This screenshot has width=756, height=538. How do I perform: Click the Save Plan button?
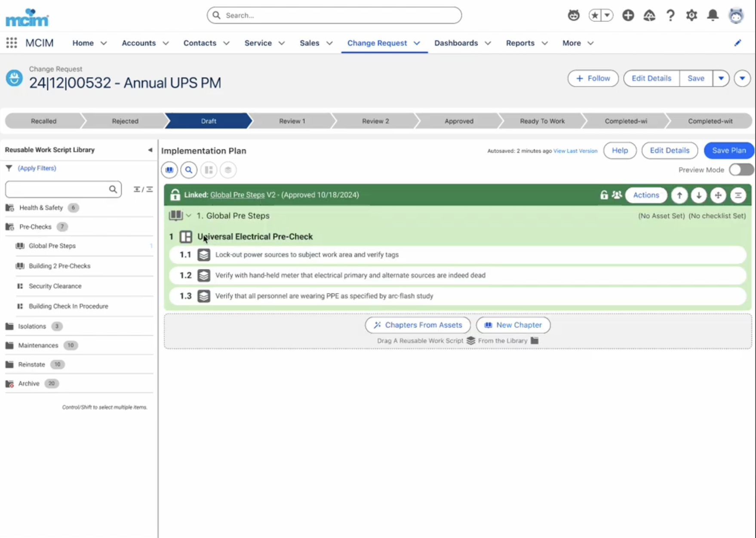click(x=728, y=150)
